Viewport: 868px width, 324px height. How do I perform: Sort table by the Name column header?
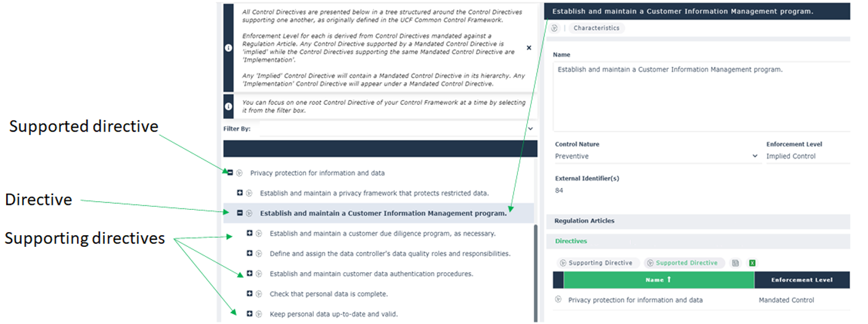click(x=658, y=280)
